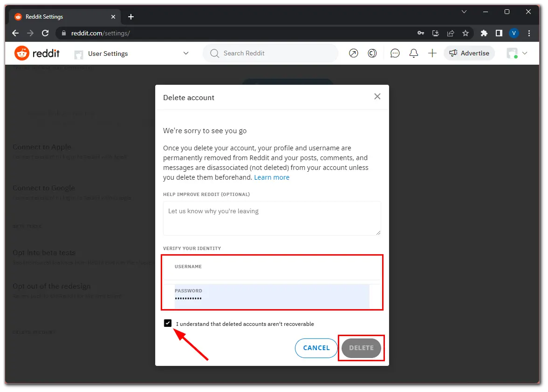Click the browser reload icon
This screenshot has width=548, height=392.
(45, 33)
